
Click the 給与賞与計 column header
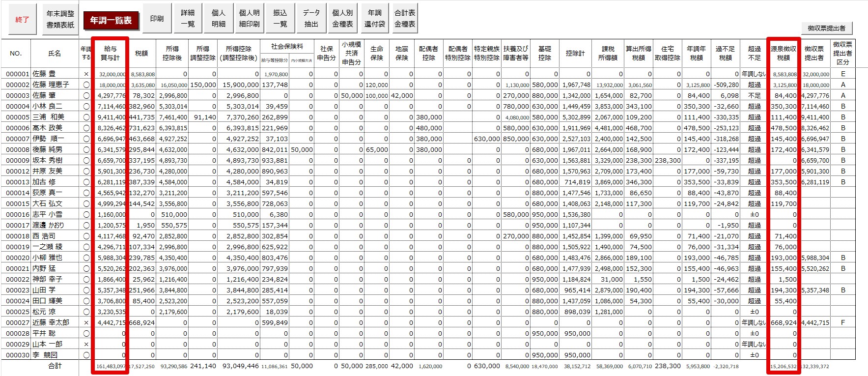[111, 53]
